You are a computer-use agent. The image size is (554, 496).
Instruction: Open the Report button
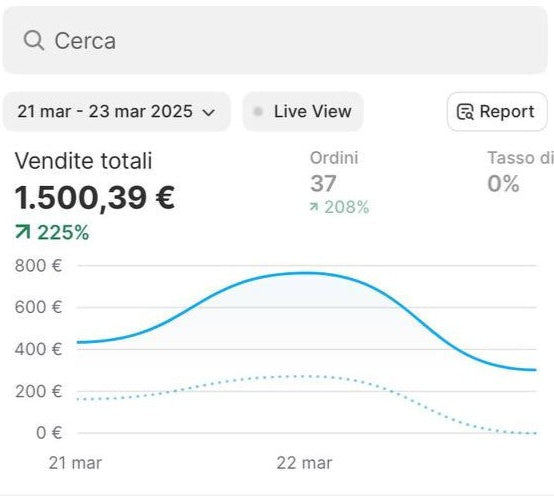click(x=497, y=112)
